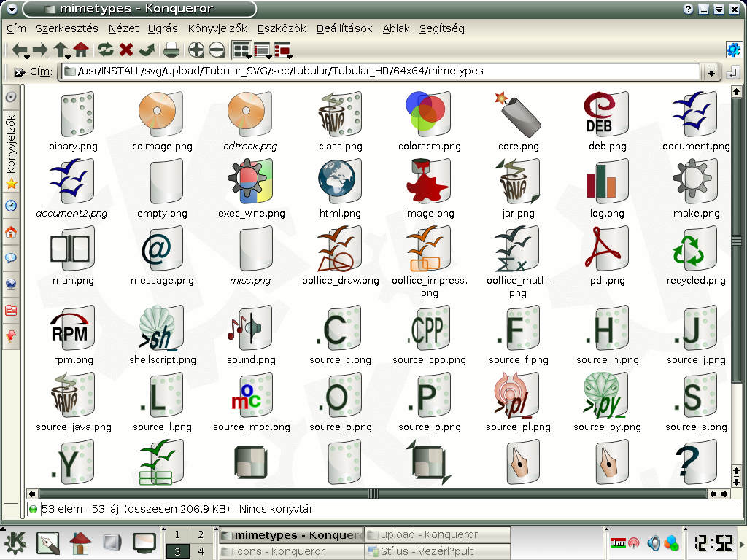The image size is (747, 560).
Task: Select the cdimage.png file
Action: click(x=162, y=122)
